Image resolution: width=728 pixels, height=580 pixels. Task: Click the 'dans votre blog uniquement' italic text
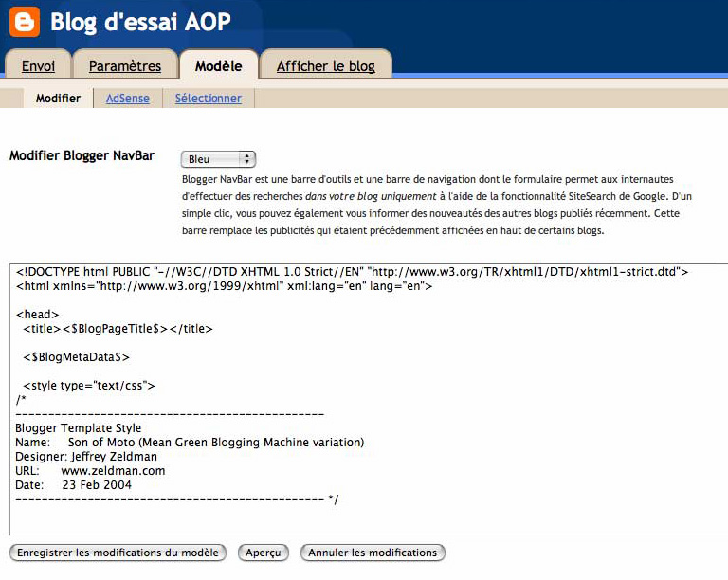371,196
